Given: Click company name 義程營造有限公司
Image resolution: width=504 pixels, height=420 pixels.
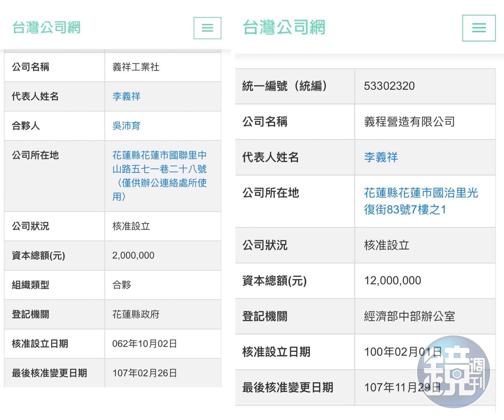Looking at the screenshot, I should click(409, 122).
